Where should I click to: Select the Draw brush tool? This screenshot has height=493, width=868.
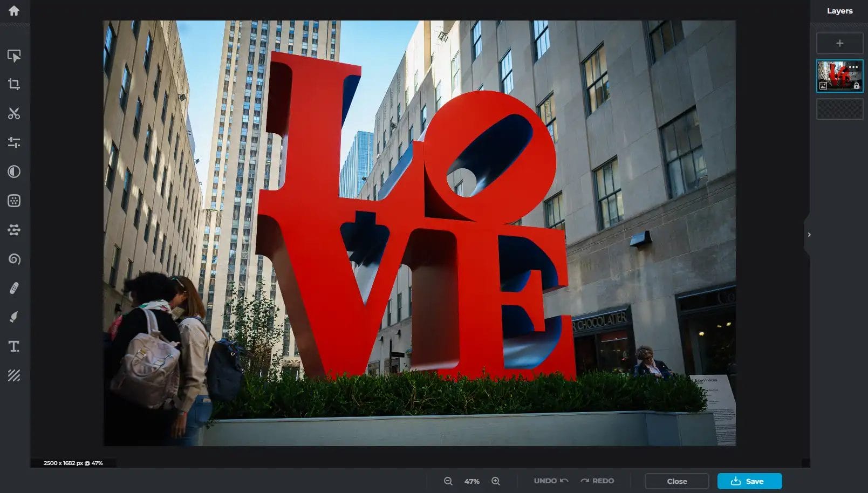click(x=14, y=317)
